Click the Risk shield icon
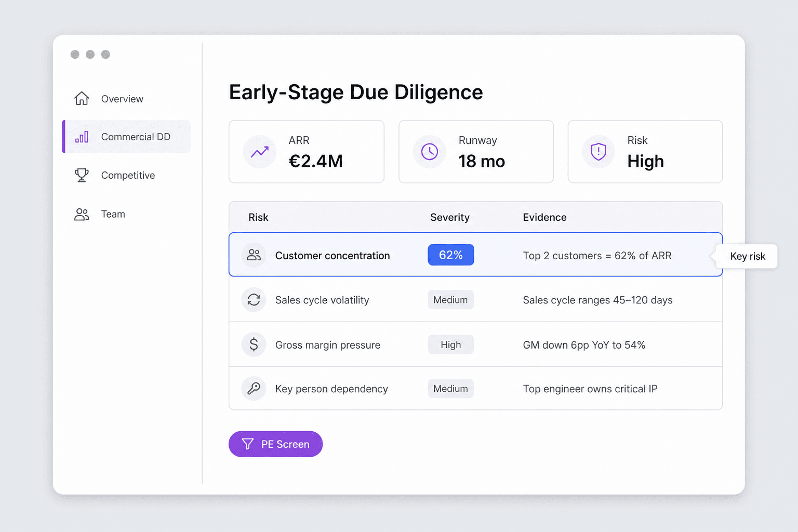The height and width of the screenshot is (532, 798). 598,152
